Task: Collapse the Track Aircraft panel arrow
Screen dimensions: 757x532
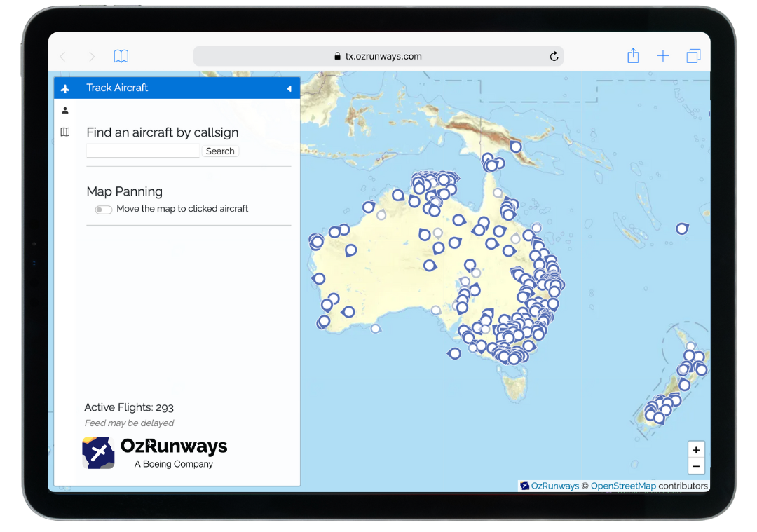Action: pos(289,89)
